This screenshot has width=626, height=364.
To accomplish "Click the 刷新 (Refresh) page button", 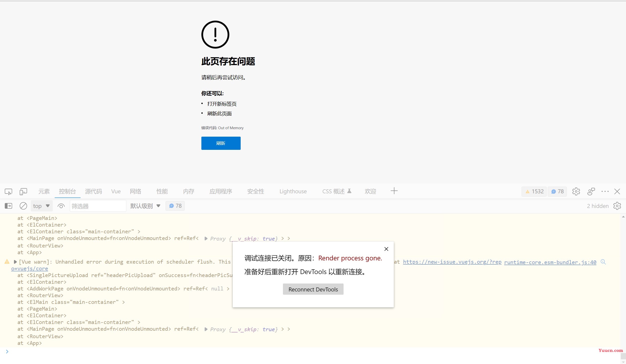I will [x=221, y=143].
